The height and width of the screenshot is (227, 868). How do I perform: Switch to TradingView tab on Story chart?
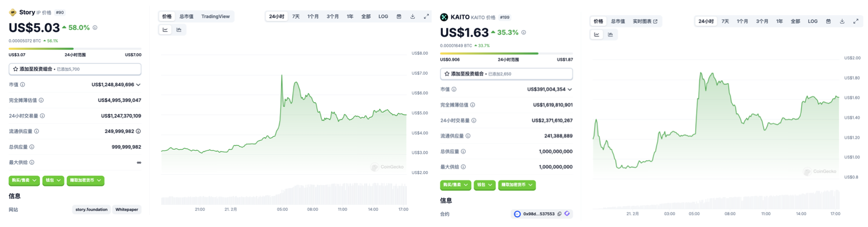coord(215,16)
